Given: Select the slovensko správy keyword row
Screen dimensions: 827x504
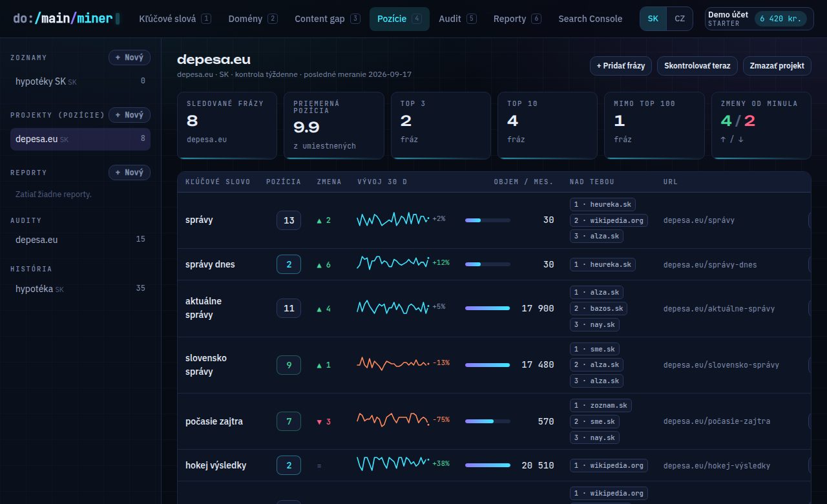Looking at the screenshot, I should pos(494,365).
